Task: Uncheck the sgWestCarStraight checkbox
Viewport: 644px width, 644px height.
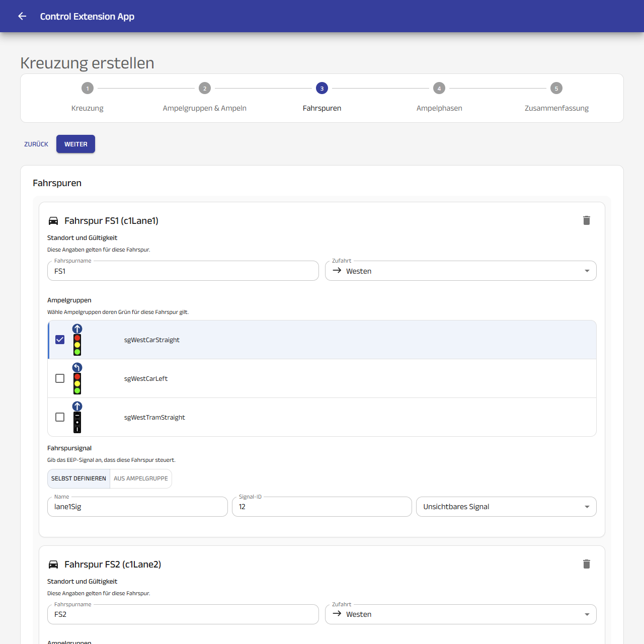Action: pos(60,340)
